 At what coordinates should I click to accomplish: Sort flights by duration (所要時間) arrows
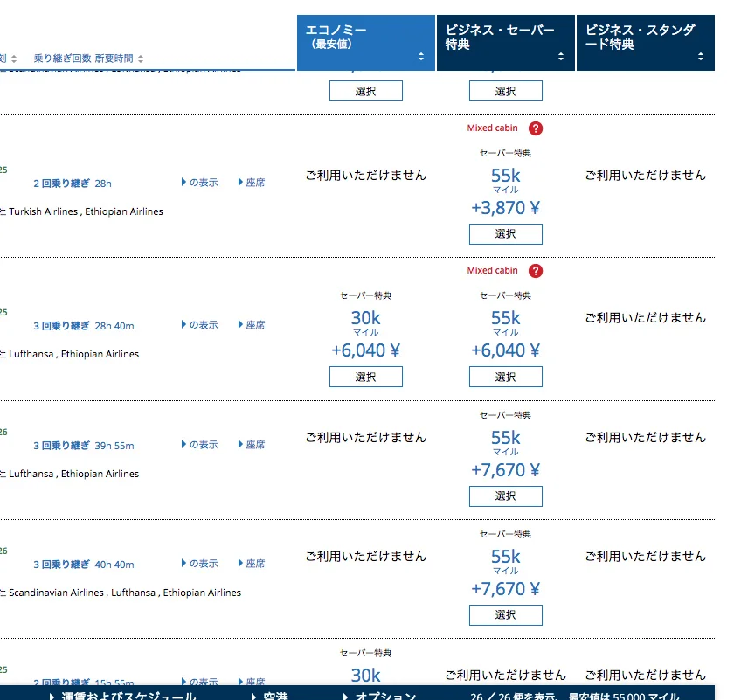click(x=141, y=59)
